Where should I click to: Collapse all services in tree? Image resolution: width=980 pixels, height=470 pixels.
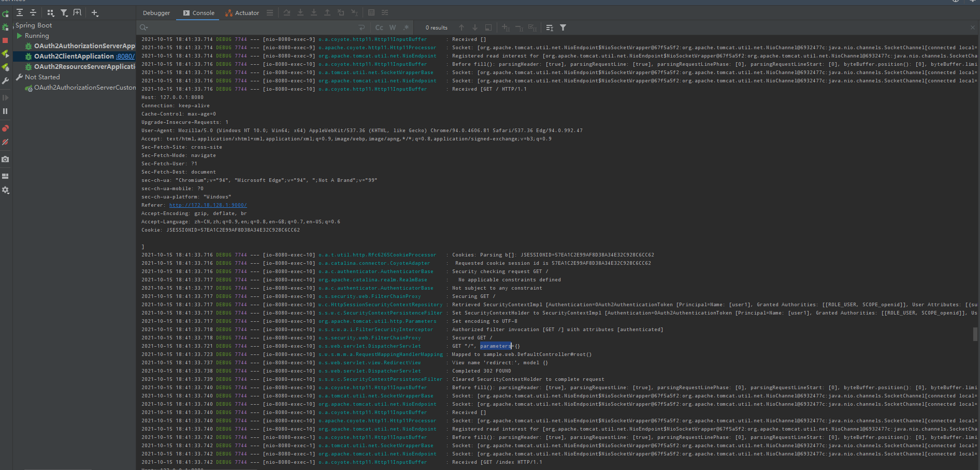point(33,12)
